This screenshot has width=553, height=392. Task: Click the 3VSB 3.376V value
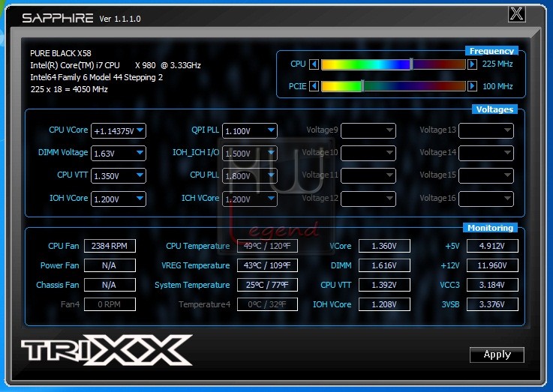[x=492, y=304]
